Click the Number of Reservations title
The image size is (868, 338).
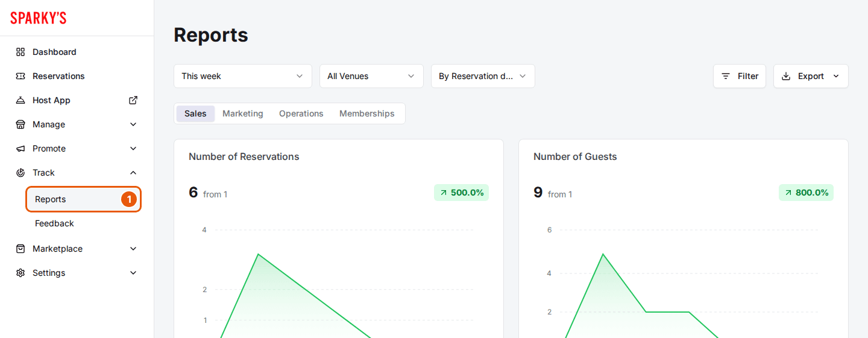point(244,156)
